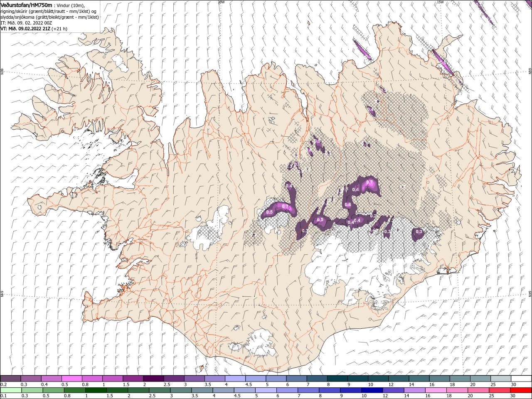Pick the pale green 0.1–0.3 swatch, lower legend row
Viewport: 532px width, 399px height.
tap(10, 390)
